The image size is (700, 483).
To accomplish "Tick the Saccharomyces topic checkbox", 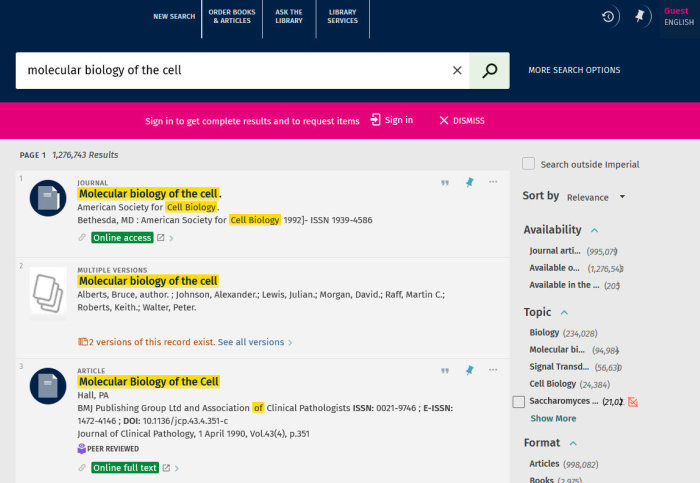I will [x=518, y=402].
